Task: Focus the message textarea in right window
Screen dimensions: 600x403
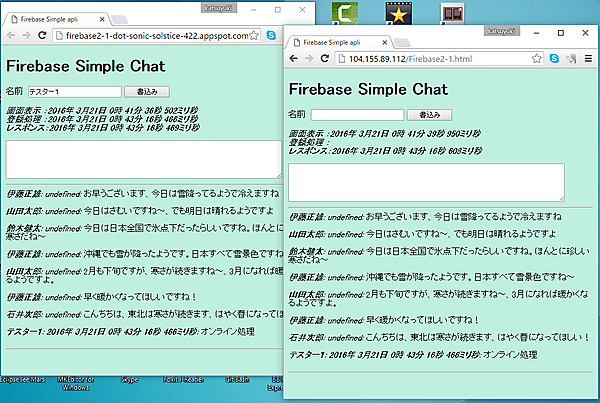Action: pos(426,183)
